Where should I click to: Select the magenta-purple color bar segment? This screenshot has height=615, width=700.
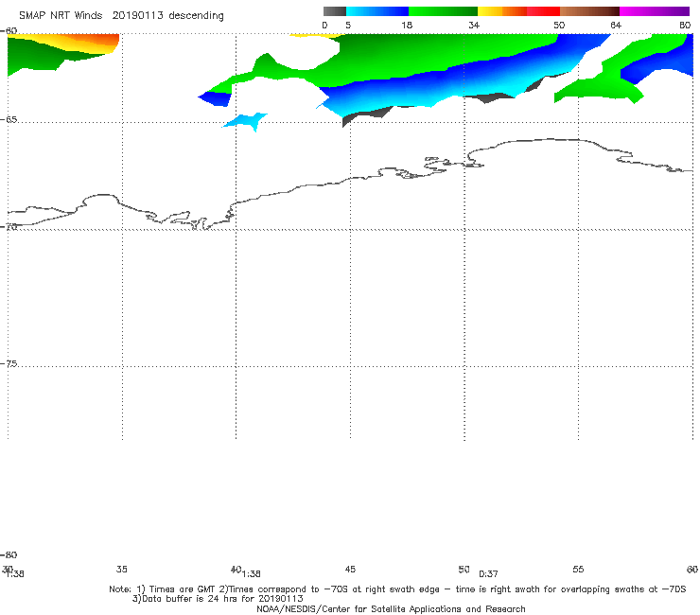point(655,11)
